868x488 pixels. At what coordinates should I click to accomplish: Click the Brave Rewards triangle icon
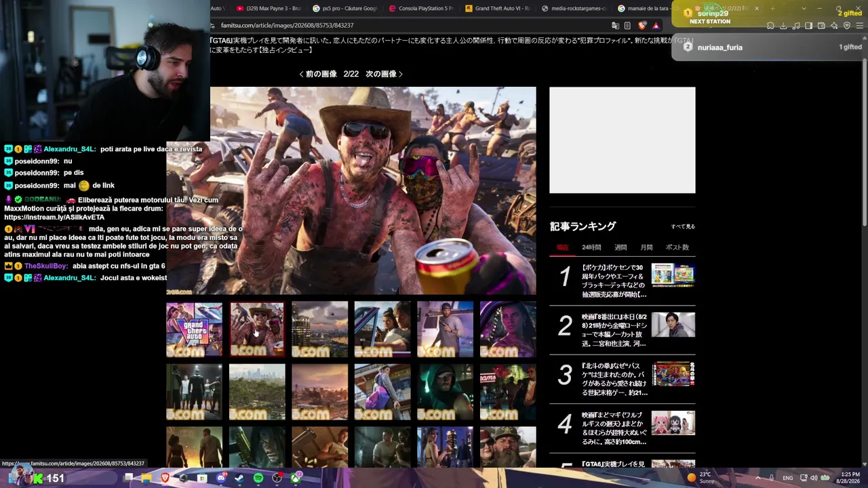(x=656, y=26)
